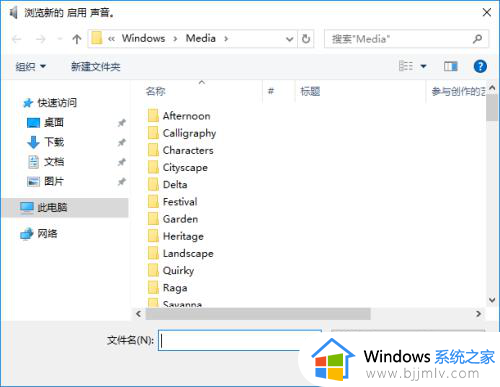This screenshot has height=387, width=500.
Task: Click the horizontal scrollbar thumb
Action: tap(258, 314)
